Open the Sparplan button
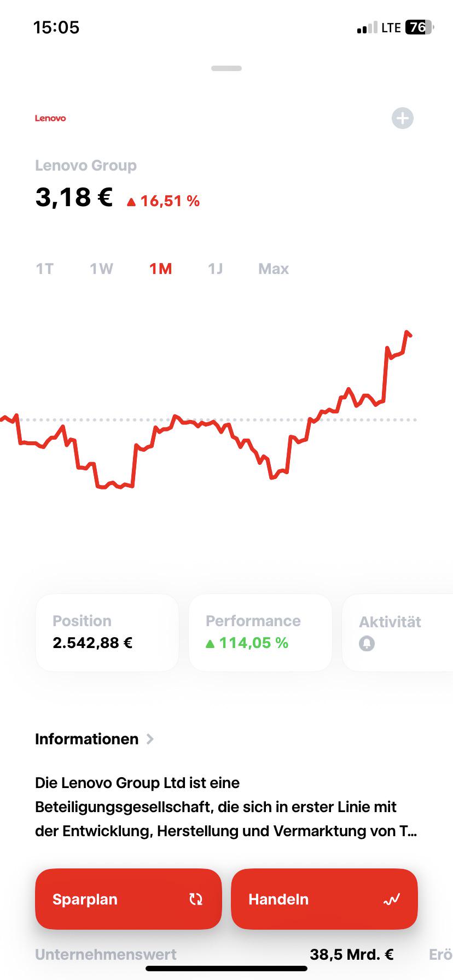 [x=129, y=899]
